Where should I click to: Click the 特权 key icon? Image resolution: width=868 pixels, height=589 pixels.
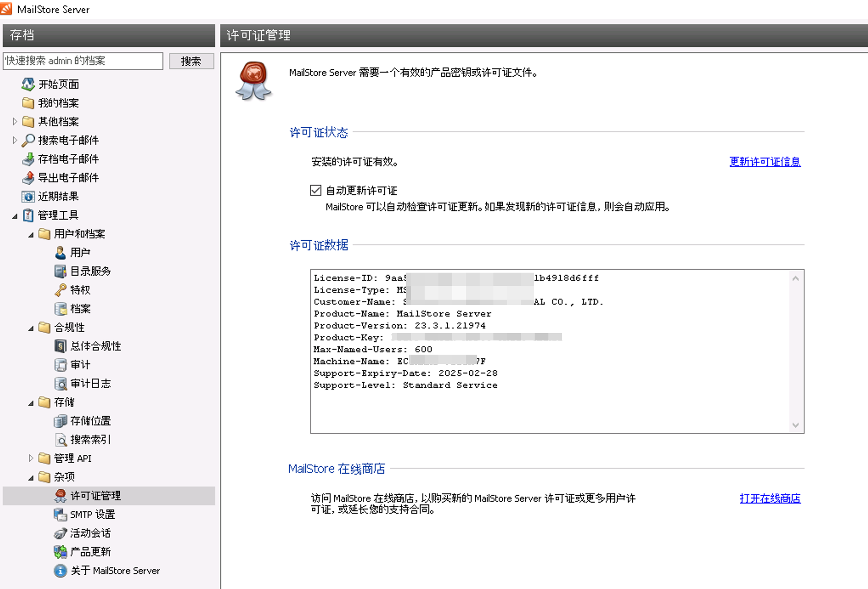point(60,290)
